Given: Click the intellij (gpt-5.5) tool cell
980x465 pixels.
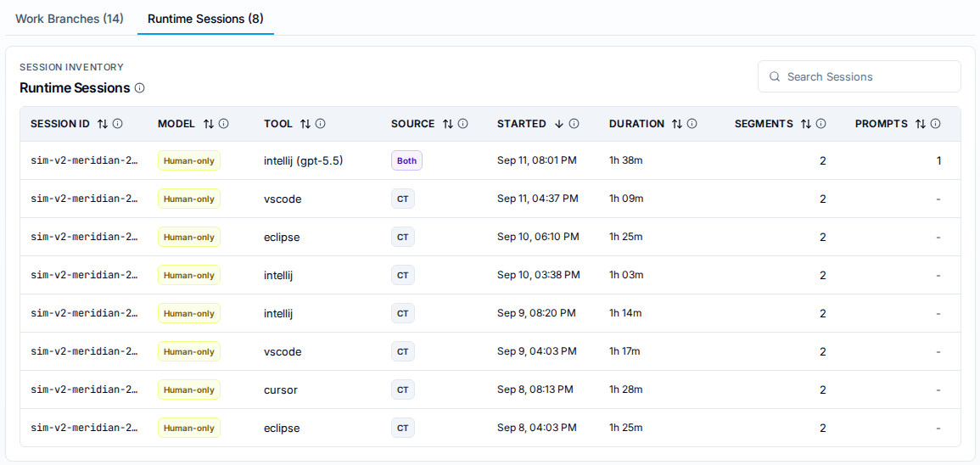Looking at the screenshot, I should [x=304, y=160].
